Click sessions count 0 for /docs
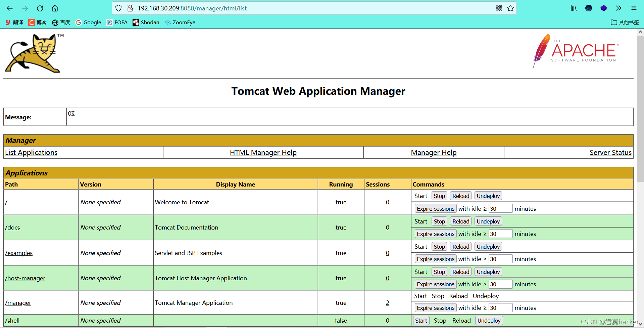Viewport: 644px width, 328px height. [388, 227]
